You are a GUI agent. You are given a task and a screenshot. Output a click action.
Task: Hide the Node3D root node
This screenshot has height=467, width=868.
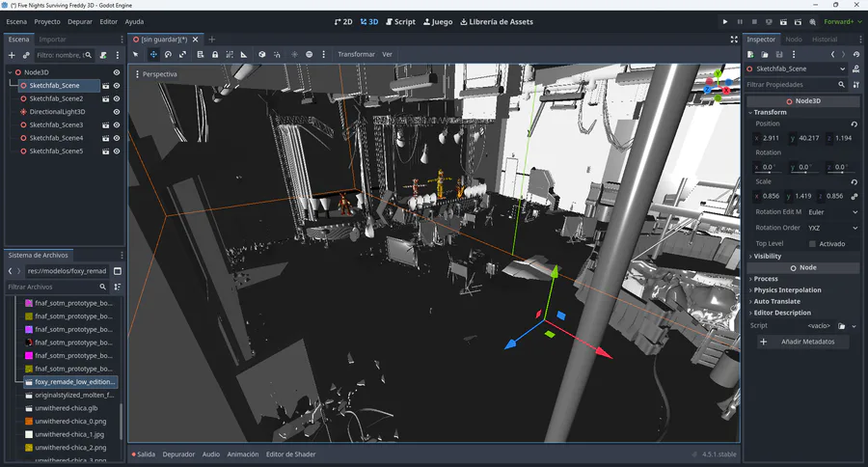(x=117, y=72)
